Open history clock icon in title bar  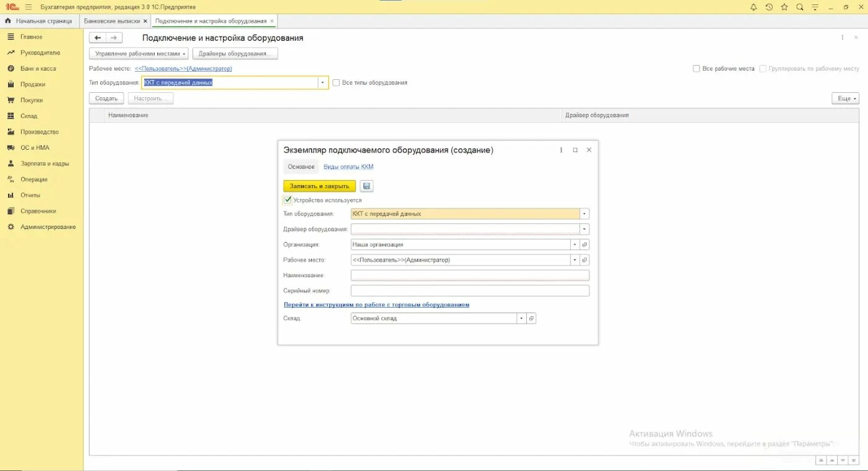pyautogui.click(x=769, y=7)
